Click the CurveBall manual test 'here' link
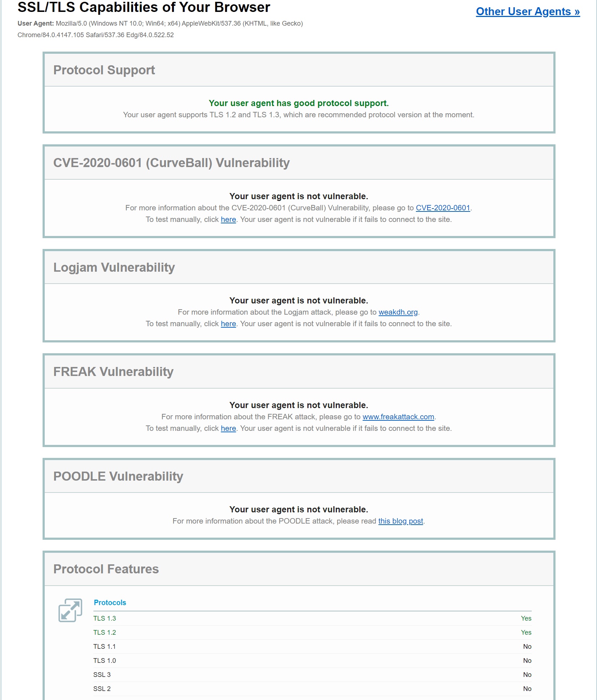597x700 pixels. [x=228, y=219]
